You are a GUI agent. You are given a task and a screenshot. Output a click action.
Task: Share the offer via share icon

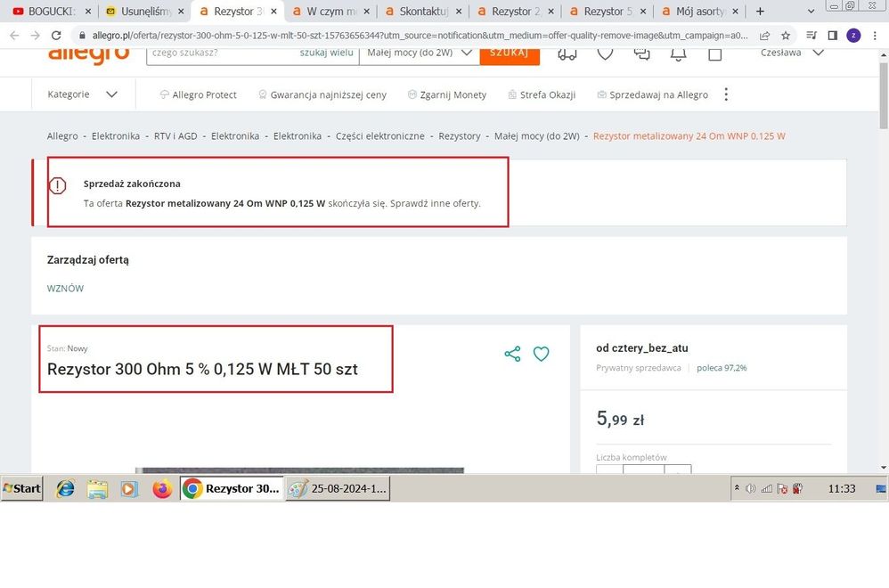pyautogui.click(x=512, y=354)
